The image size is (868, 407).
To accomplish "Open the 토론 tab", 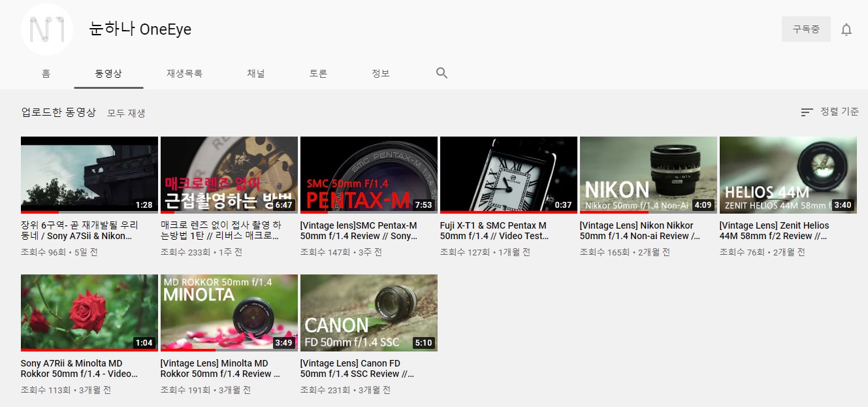I will coord(318,73).
